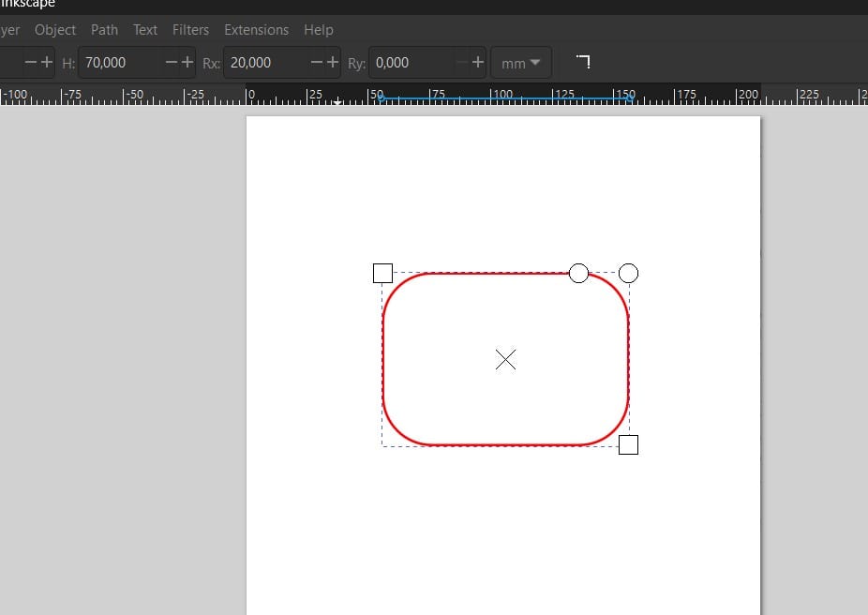Open the mm units dropdown

point(521,63)
